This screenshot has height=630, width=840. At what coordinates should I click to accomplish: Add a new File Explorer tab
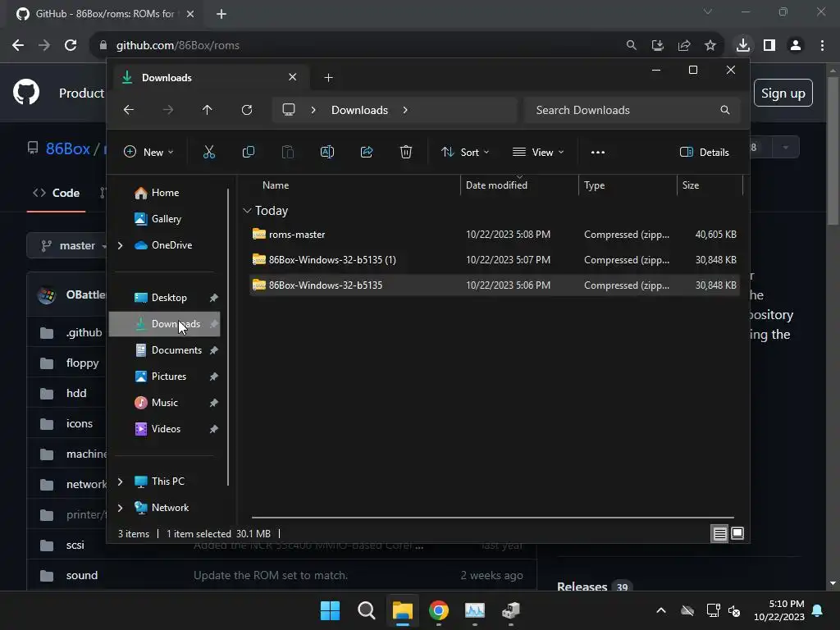click(328, 78)
